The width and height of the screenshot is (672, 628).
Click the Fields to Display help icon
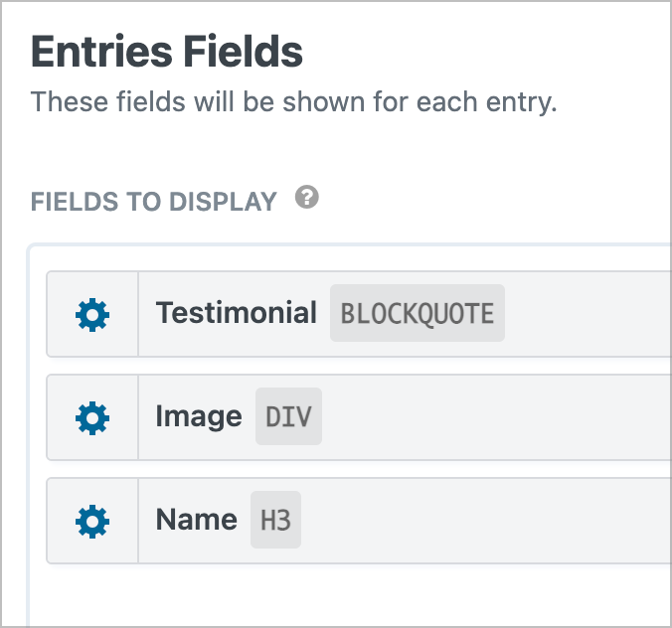307,197
